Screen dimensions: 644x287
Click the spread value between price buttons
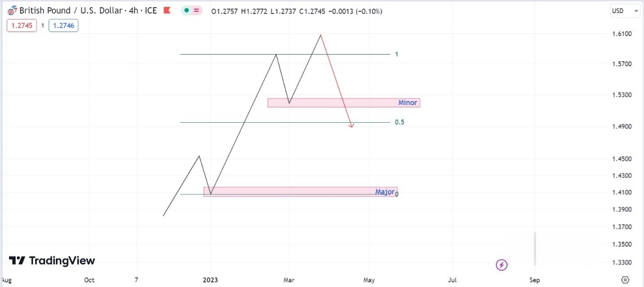[43, 26]
